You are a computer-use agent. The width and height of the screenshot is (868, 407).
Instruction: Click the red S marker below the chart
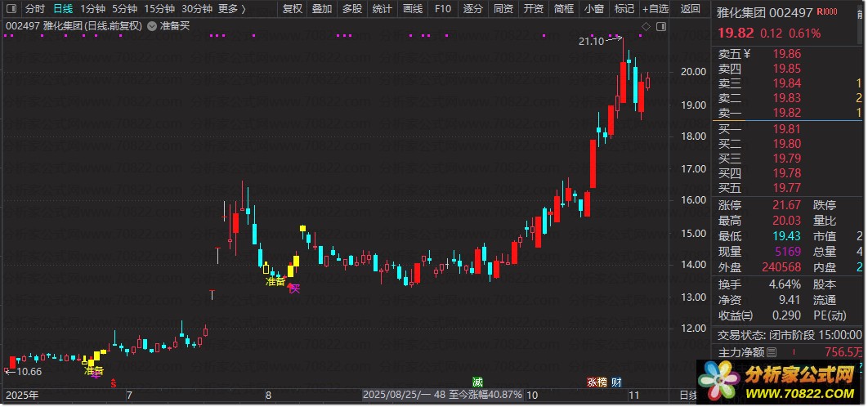(x=114, y=382)
